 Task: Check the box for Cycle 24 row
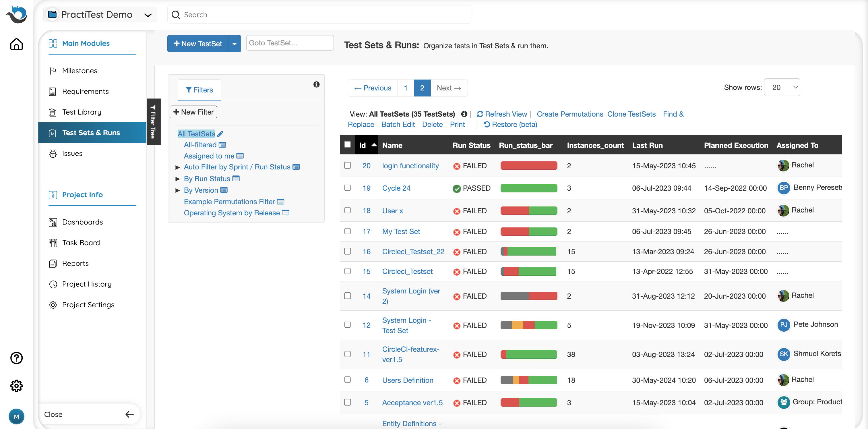pos(347,188)
